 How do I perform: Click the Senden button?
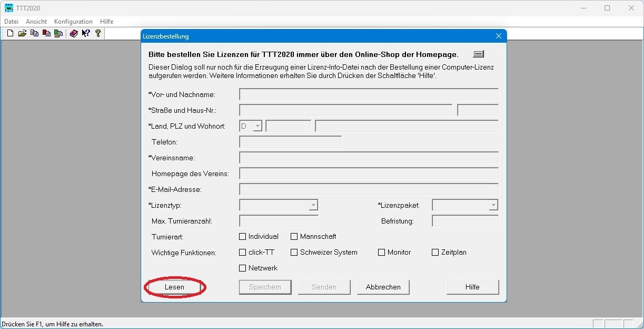click(x=324, y=287)
